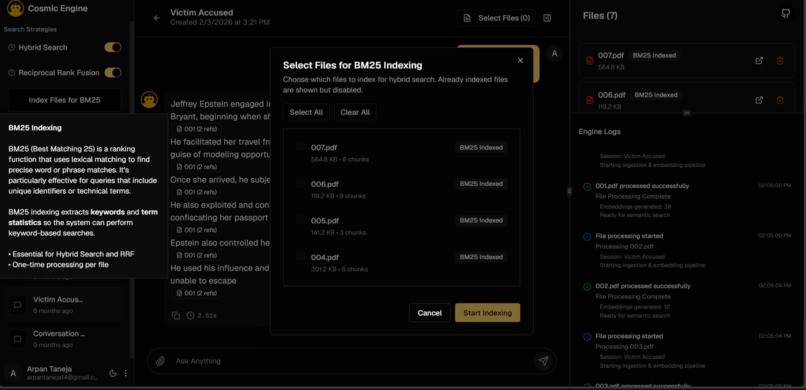Open user options three-dot menu

click(126, 374)
